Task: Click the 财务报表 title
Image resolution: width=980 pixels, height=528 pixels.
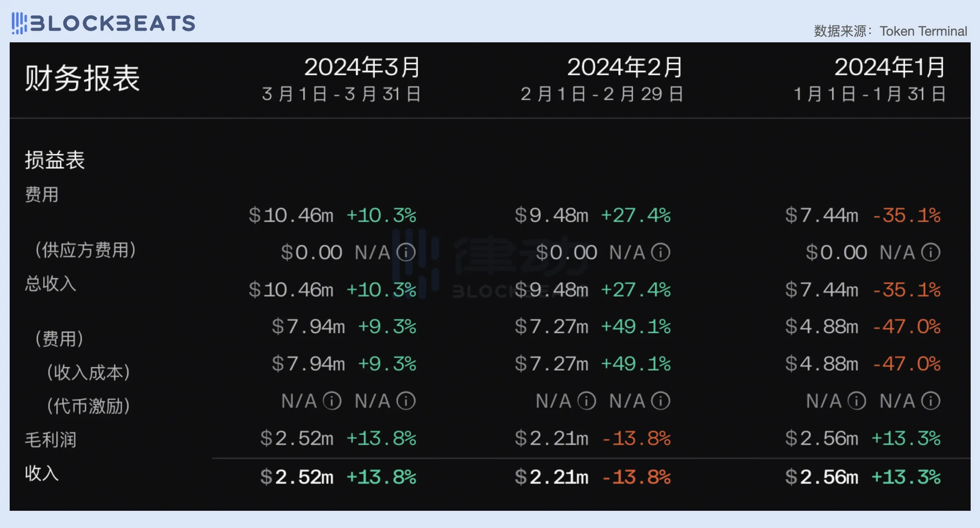Action: [x=83, y=78]
